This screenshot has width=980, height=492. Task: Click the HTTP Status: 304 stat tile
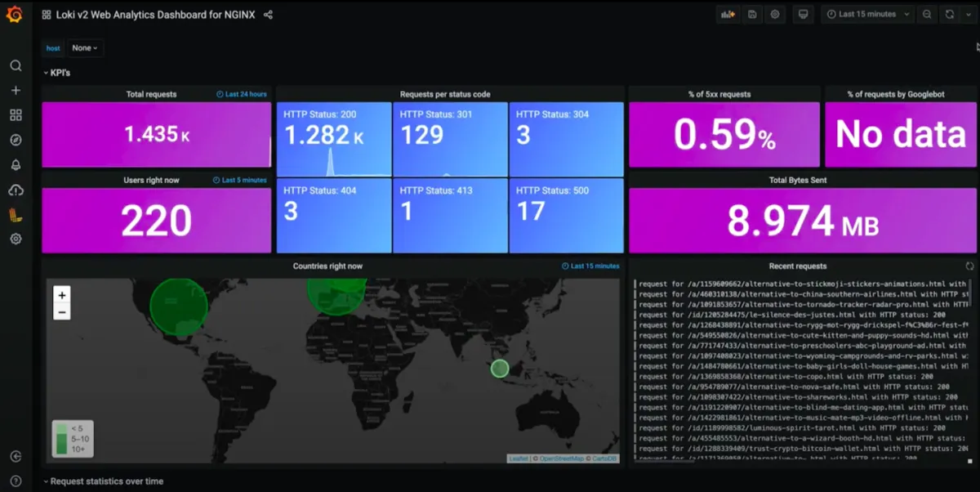click(x=566, y=139)
